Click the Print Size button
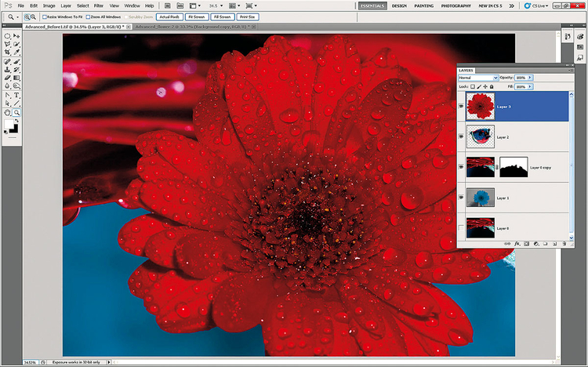This screenshot has height=367, width=588. 248,17
